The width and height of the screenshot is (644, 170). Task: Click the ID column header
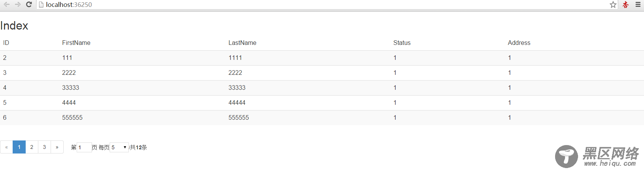tap(6, 43)
